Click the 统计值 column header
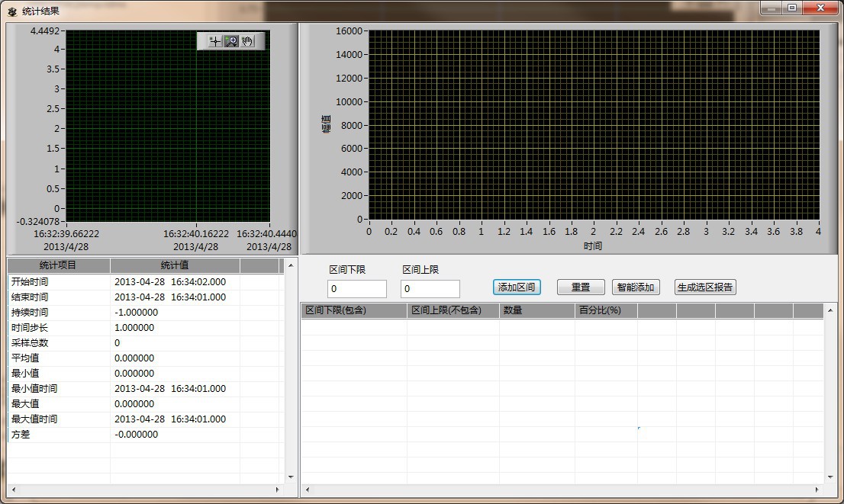The width and height of the screenshot is (844, 504). point(175,265)
